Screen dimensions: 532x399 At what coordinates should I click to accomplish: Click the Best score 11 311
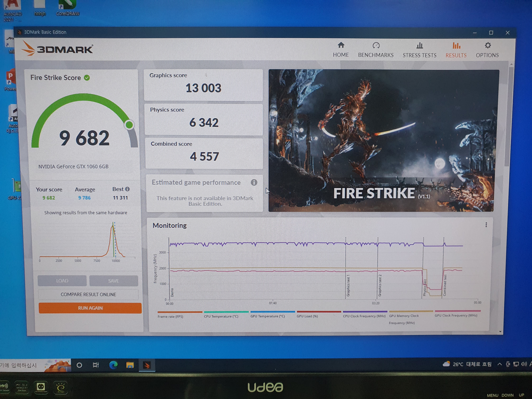point(120,198)
